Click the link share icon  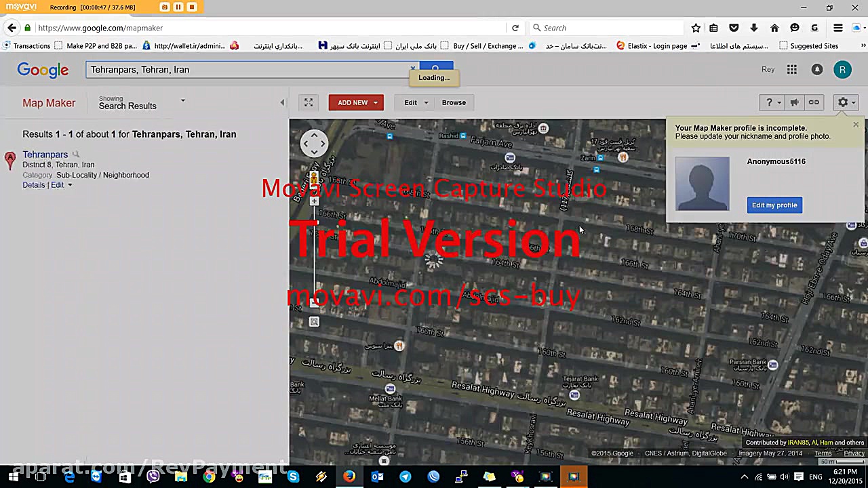(x=814, y=102)
